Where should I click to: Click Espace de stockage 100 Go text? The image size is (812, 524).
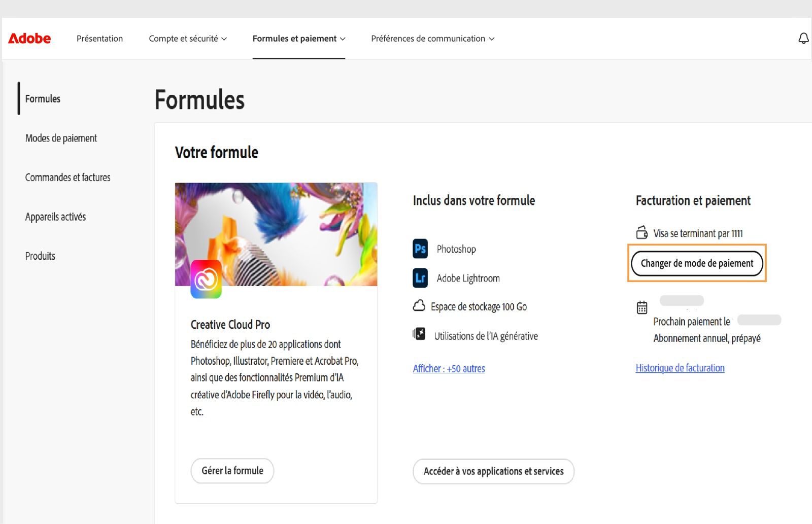click(479, 306)
